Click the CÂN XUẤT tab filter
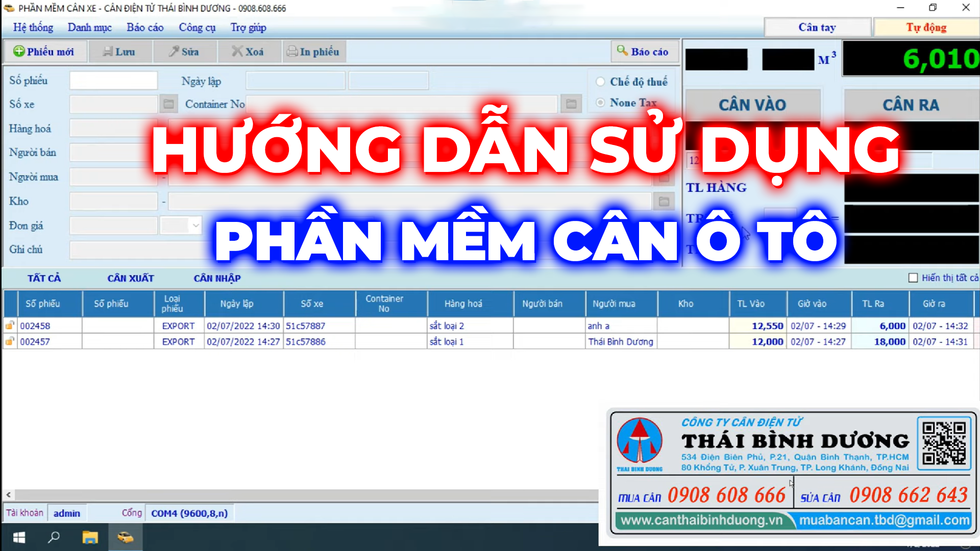980x551 pixels. point(130,278)
